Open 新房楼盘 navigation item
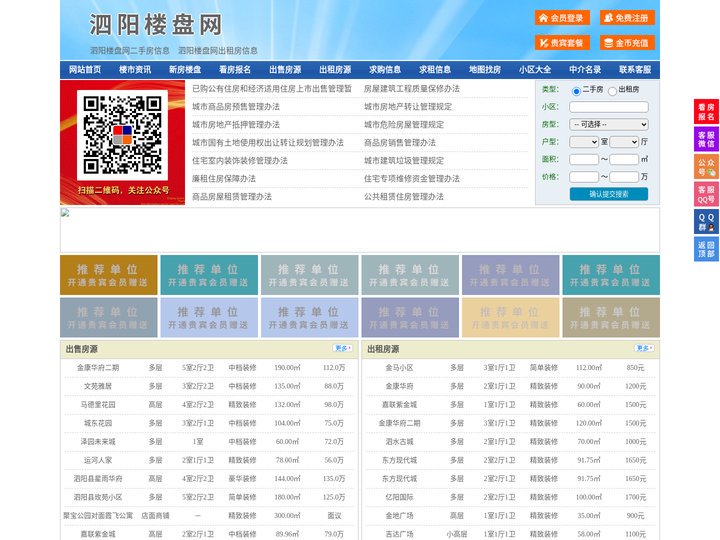 coord(185,70)
